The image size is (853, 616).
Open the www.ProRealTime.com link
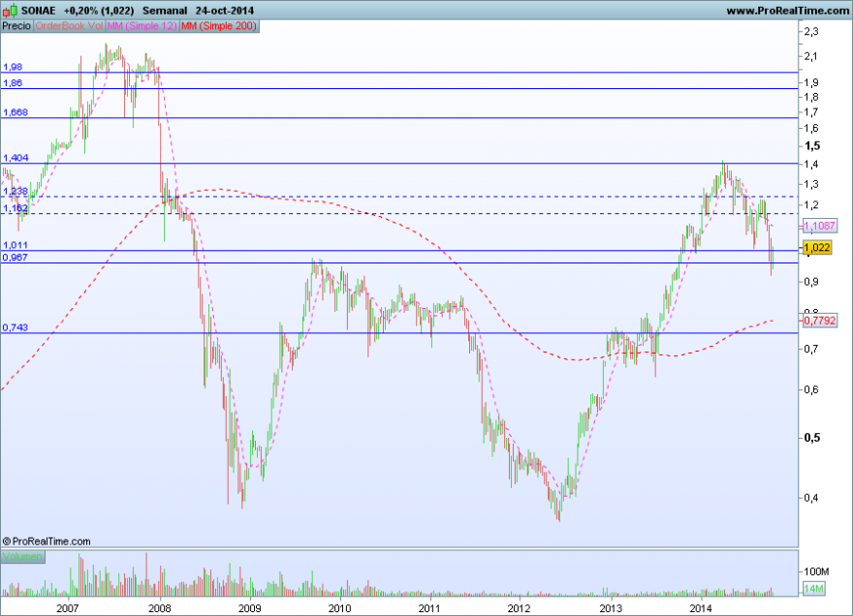click(x=787, y=11)
